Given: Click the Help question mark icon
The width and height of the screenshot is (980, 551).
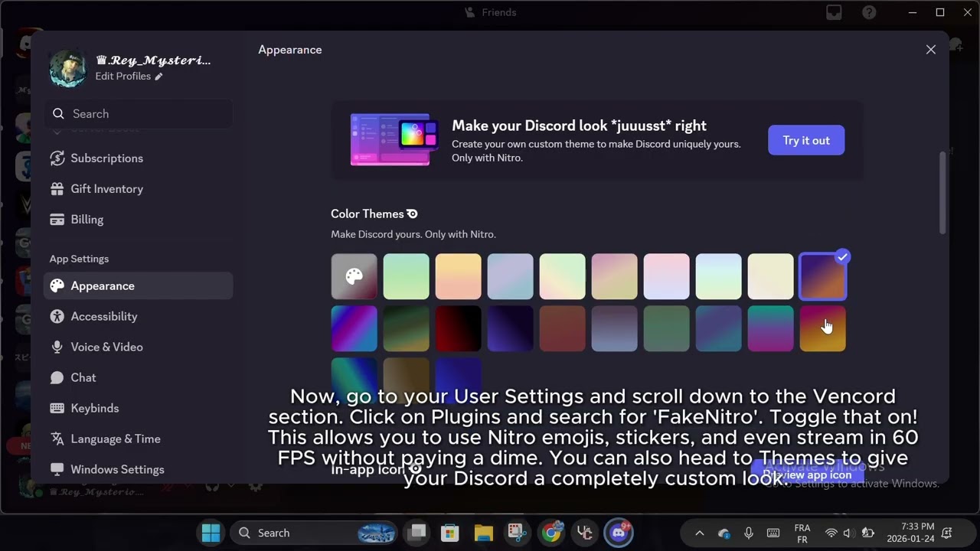Looking at the screenshot, I should pyautogui.click(x=869, y=12).
